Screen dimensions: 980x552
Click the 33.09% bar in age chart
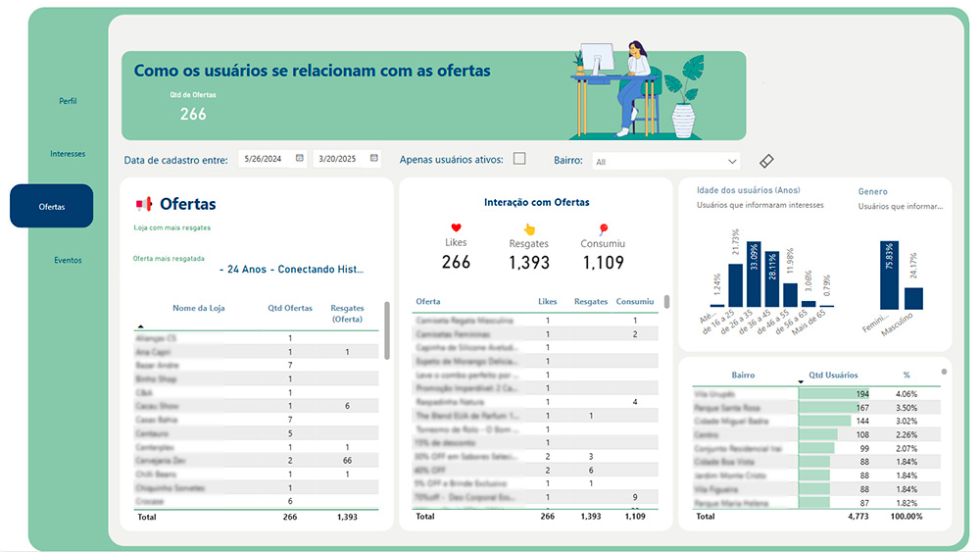tap(753, 275)
